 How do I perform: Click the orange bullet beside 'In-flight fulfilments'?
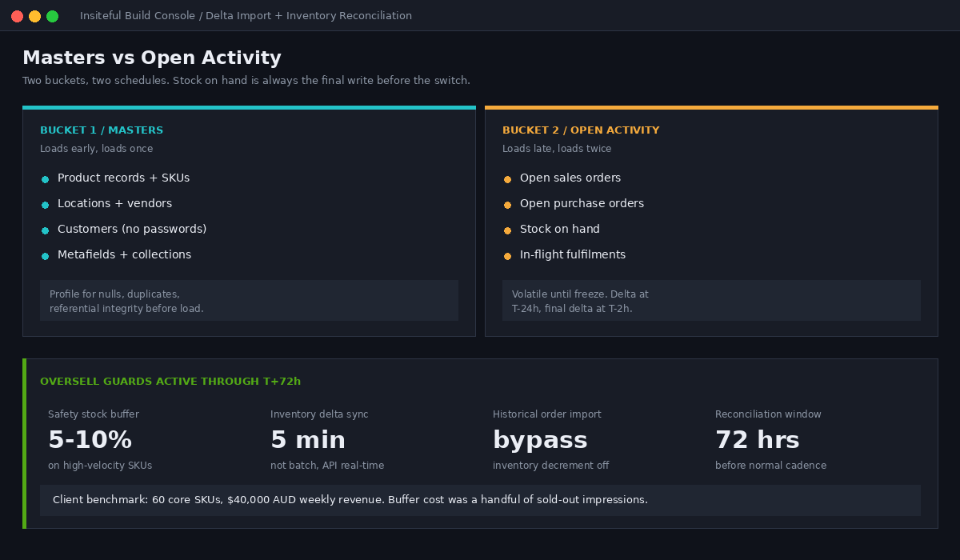point(507,256)
